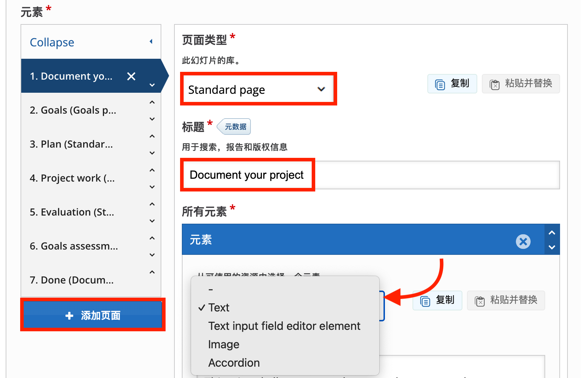Move Plan page down in list
Viewport: 588px width, 378px height.
tap(152, 153)
